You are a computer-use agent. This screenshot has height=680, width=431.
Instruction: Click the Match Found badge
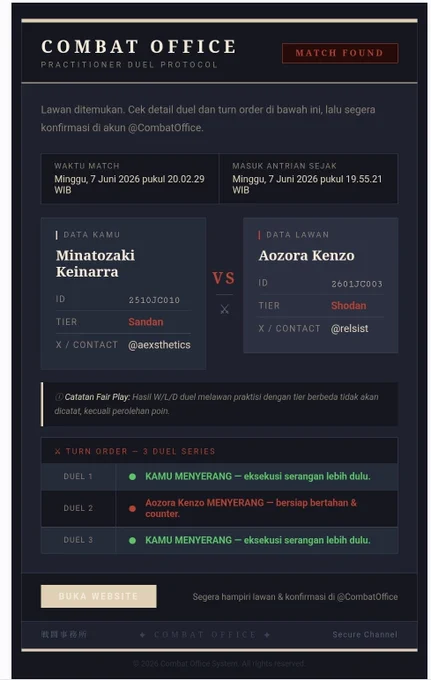(x=340, y=53)
